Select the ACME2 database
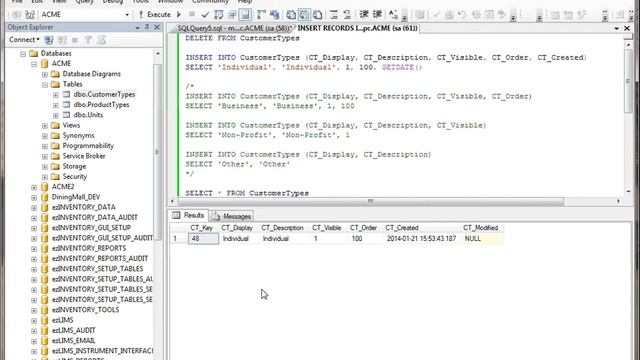 coord(63,186)
